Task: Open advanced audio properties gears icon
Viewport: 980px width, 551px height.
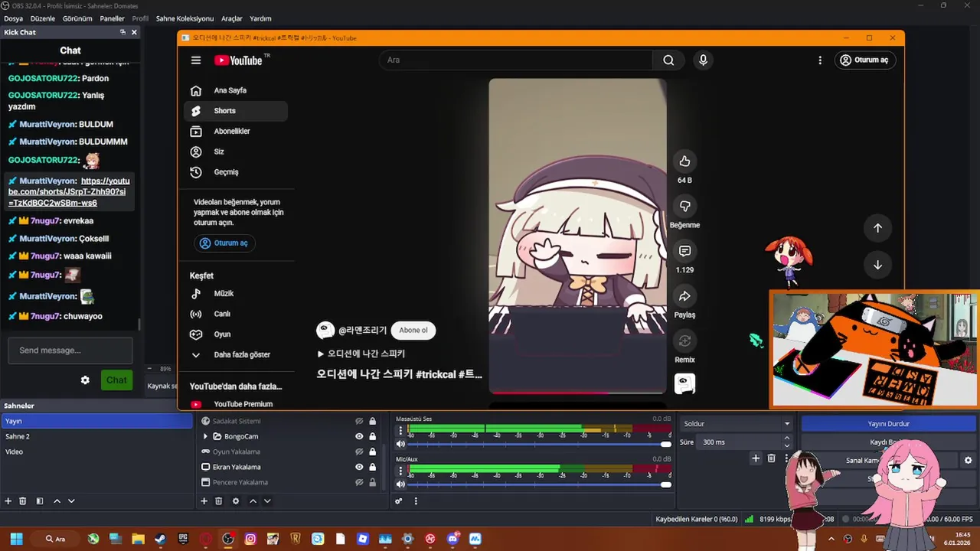Action: 398,501
